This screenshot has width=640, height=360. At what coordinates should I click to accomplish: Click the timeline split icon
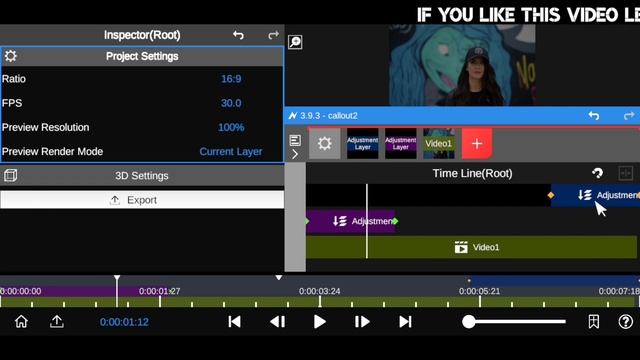(x=625, y=173)
